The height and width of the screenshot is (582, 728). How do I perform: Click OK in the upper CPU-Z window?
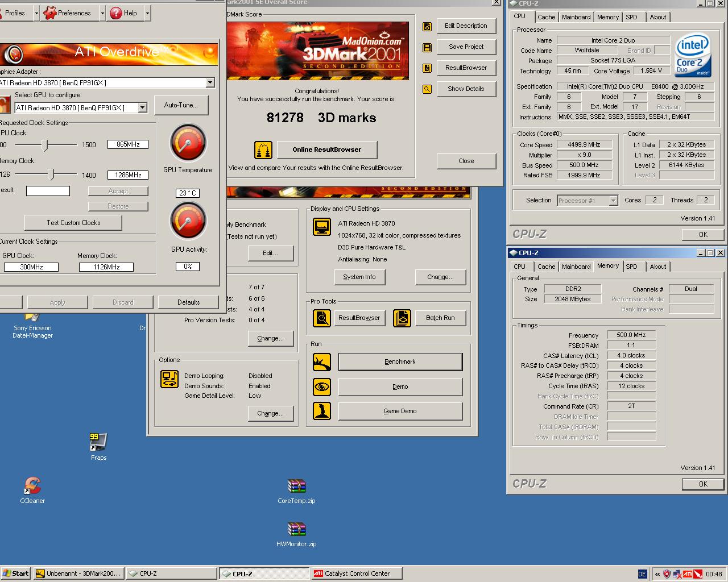703,235
